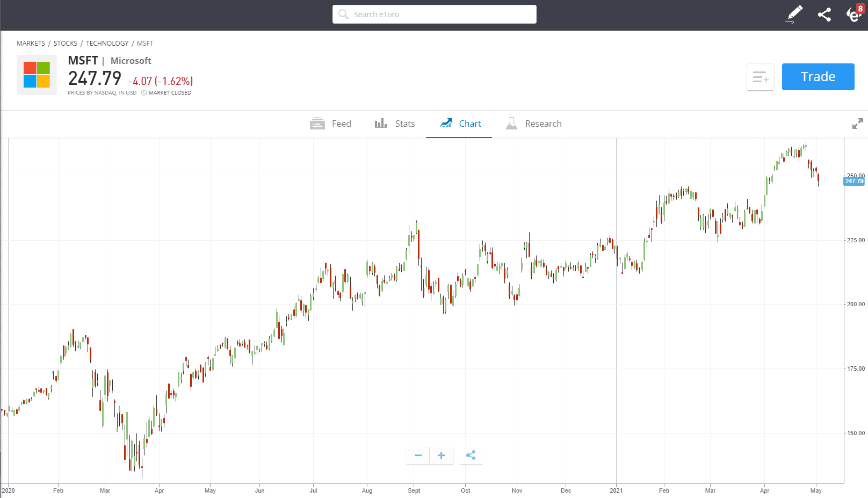Click the pencil write-post icon
This screenshot has width=868, height=498.
[x=794, y=15]
